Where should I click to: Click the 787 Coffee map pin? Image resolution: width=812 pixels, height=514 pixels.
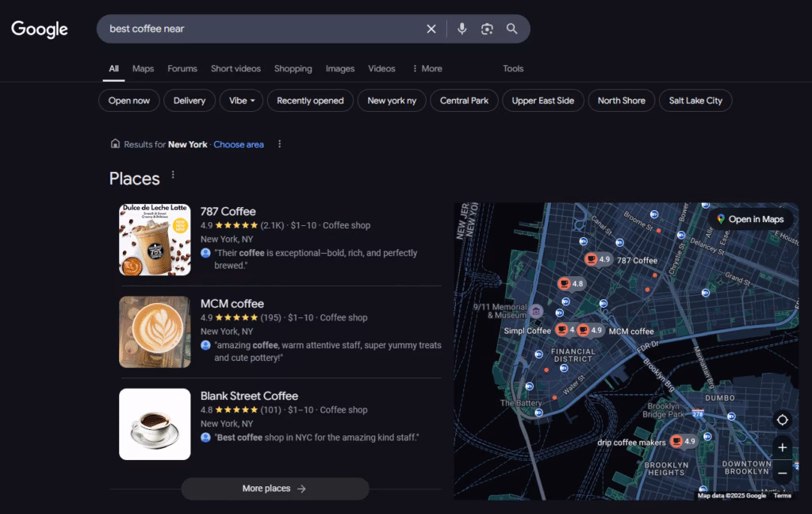pos(592,259)
